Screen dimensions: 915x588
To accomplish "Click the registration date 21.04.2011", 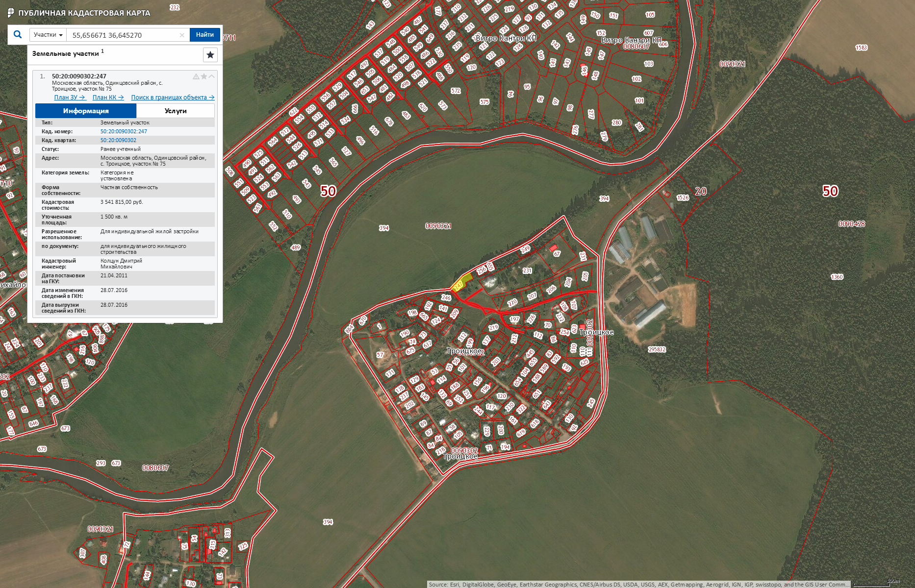I will click(114, 275).
